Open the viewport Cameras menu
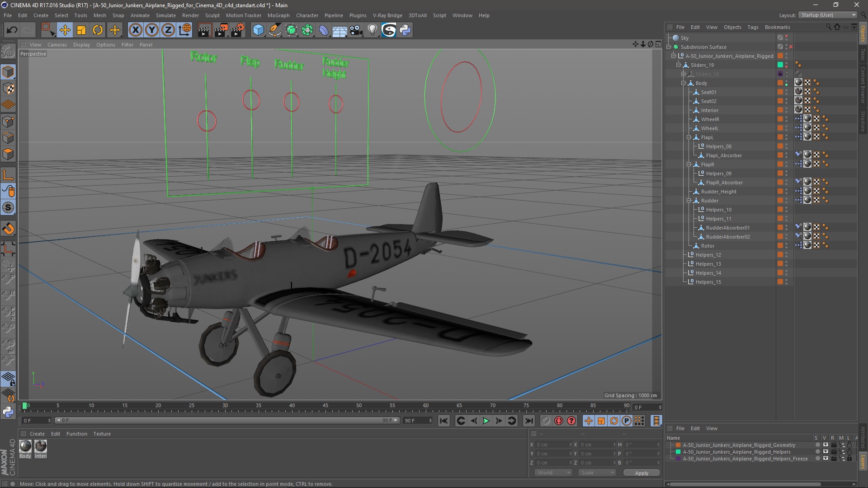 (57, 45)
